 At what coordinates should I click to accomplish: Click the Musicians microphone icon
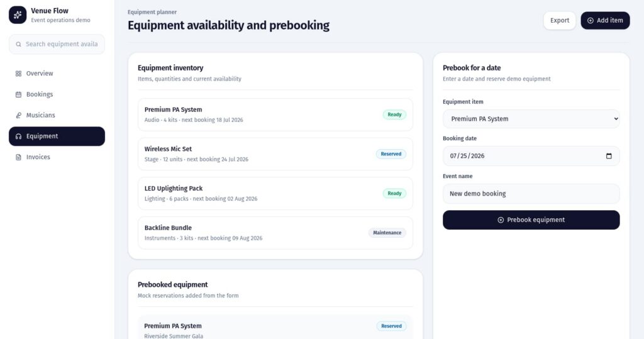tap(18, 115)
